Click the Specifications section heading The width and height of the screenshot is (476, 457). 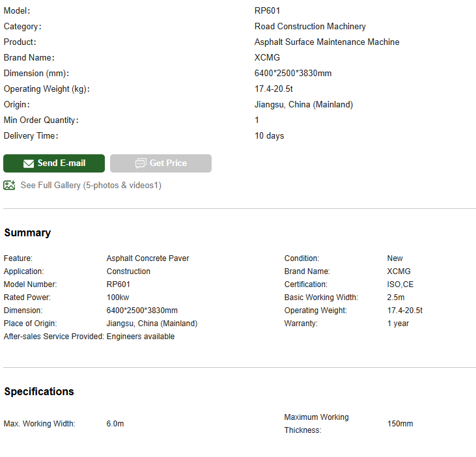[x=39, y=392]
